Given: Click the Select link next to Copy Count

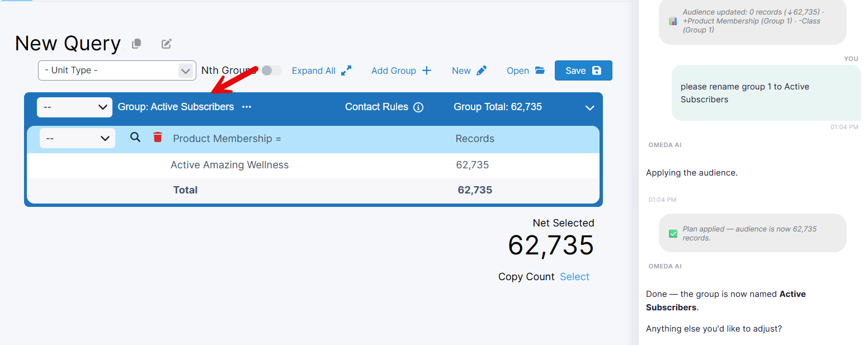Looking at the screenshot, I should click(574, 277).
